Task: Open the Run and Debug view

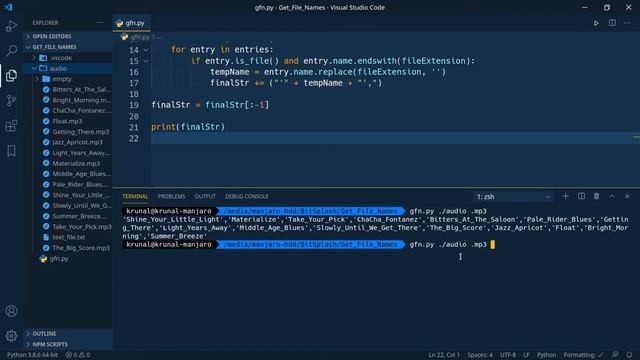Action: click(11, 26)
